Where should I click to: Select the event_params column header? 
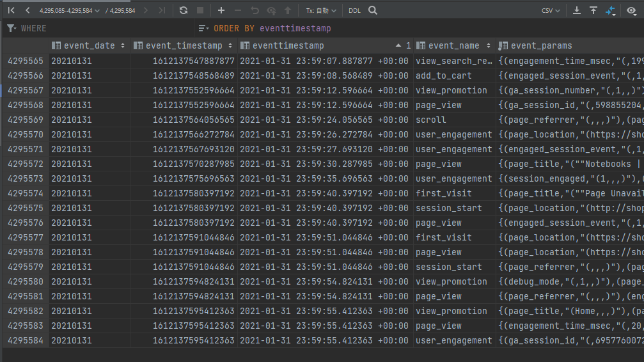pyautogui.click(x=570, y=45)
